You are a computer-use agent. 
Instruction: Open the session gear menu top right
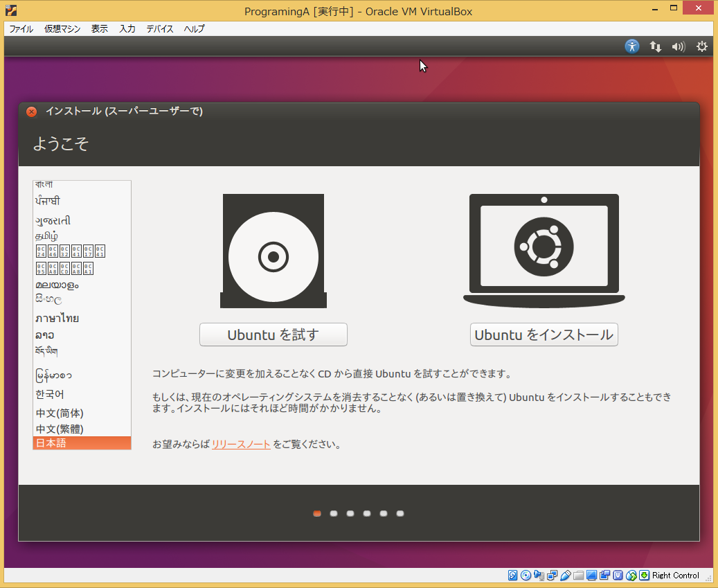701,46
